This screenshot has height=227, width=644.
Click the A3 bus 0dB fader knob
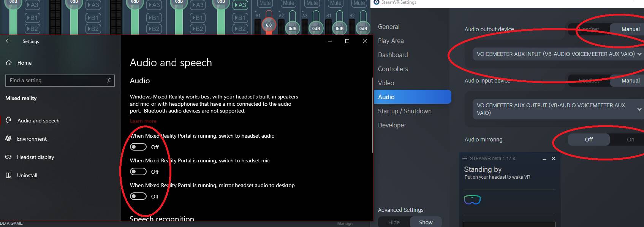click(x=316, y=28)
